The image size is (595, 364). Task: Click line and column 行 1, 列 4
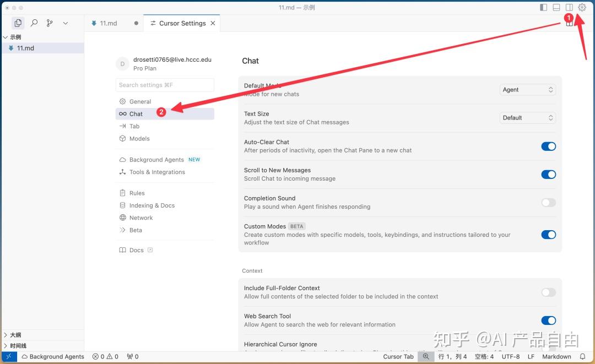point(452,356)
